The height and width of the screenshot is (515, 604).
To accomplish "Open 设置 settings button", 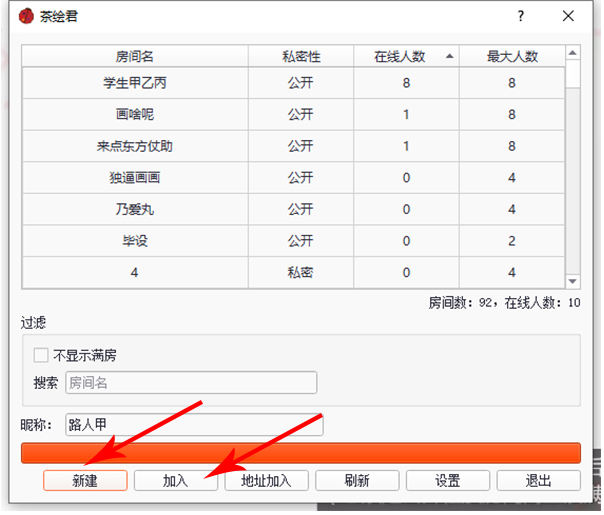I will point(448,480).
